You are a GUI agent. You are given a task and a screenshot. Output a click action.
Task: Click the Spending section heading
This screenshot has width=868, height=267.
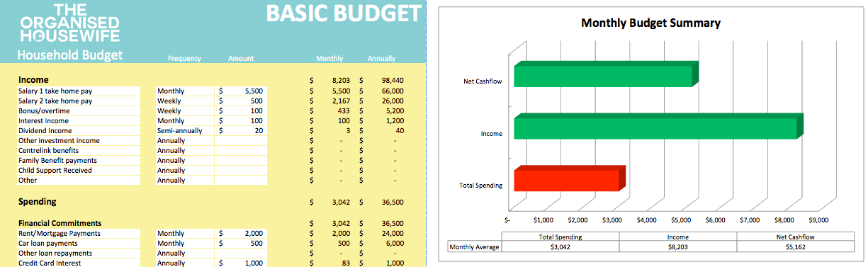point(37,202)
